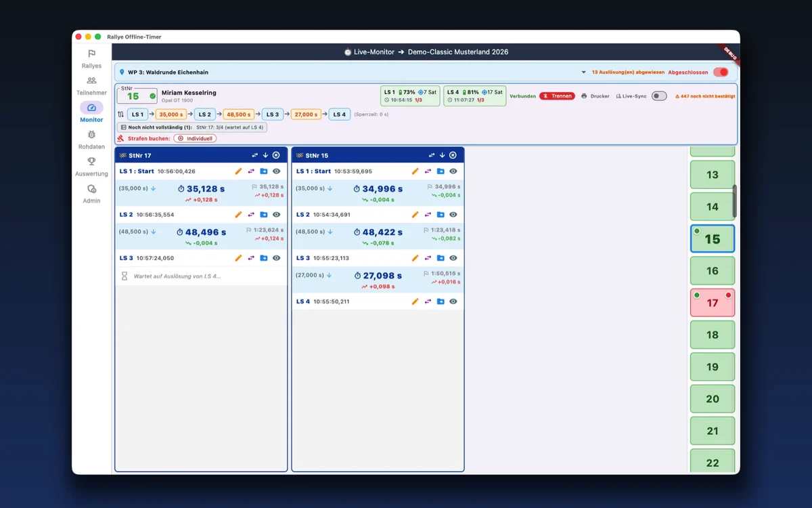This screenshot has width=812, height=508.
Task: Click the swap icon in StNr 17 header
Action: (x=254, y=155)
